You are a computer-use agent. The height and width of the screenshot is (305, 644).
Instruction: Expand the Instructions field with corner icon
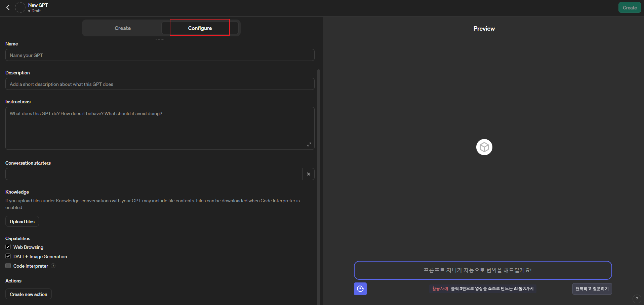(309, 144)
